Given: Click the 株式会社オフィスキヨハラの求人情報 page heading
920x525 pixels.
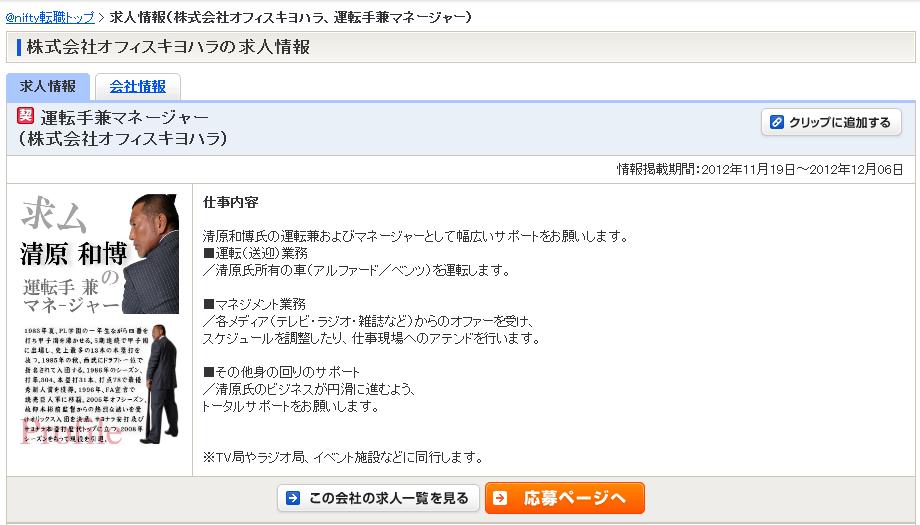Looking at the screenshot, I should tap(168, 47).
